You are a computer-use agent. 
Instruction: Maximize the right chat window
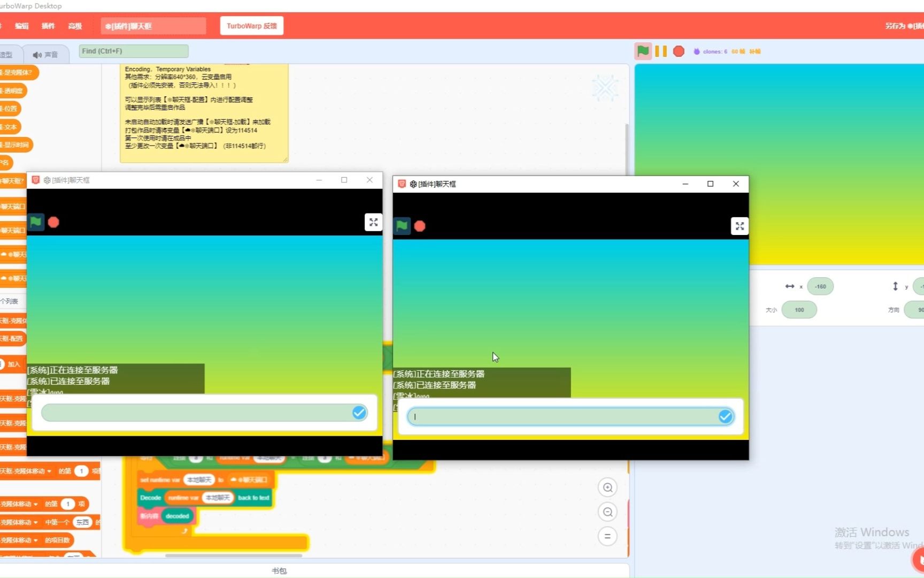710,184
